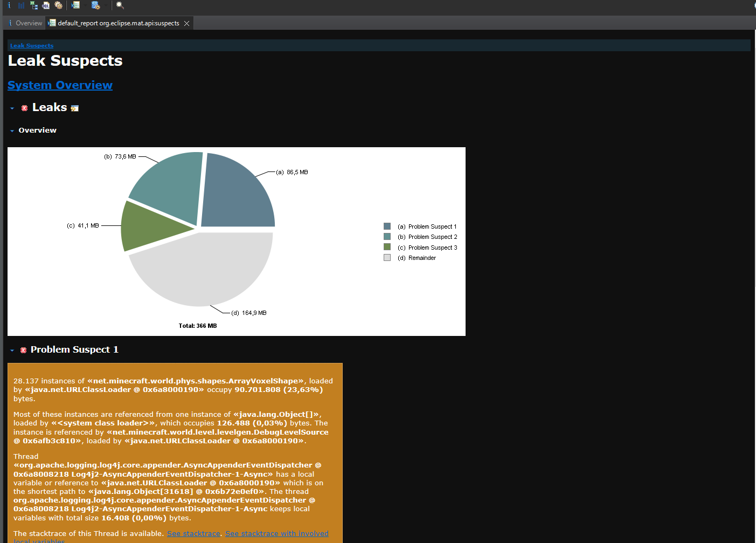Open the OQL query editor
Viewport: 756px width, 543px height.
[x=46, y=5]
